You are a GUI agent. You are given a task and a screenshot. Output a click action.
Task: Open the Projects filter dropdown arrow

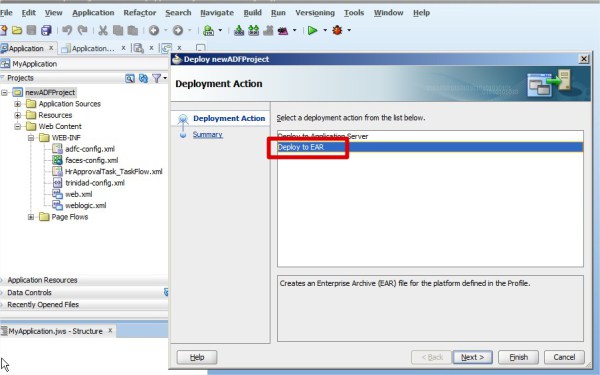coord(165,78)
